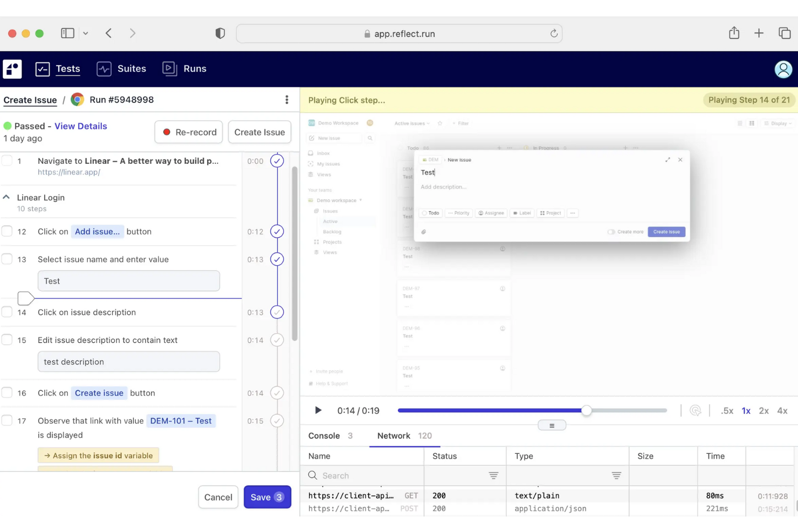Click the privacy shield icon in the browser toolbar
Viewport: 798px width, 532px height.
(x=220, y=33)
